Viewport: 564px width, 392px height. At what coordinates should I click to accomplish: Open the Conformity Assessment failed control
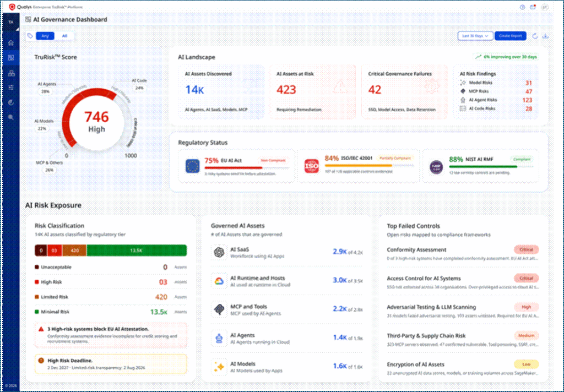pos(463,254)
